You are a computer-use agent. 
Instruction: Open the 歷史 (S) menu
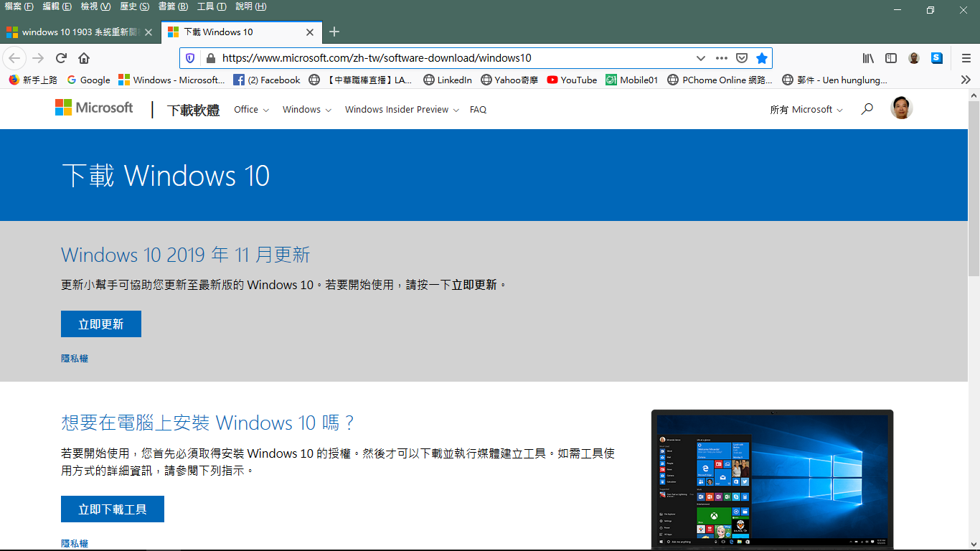coord(134,6)
